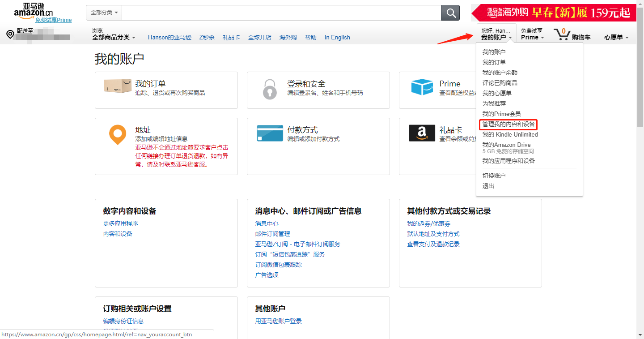Go to 全球开店 in the nav bar
The height and width of the screenshot is (339, 644).
[259, 38]
